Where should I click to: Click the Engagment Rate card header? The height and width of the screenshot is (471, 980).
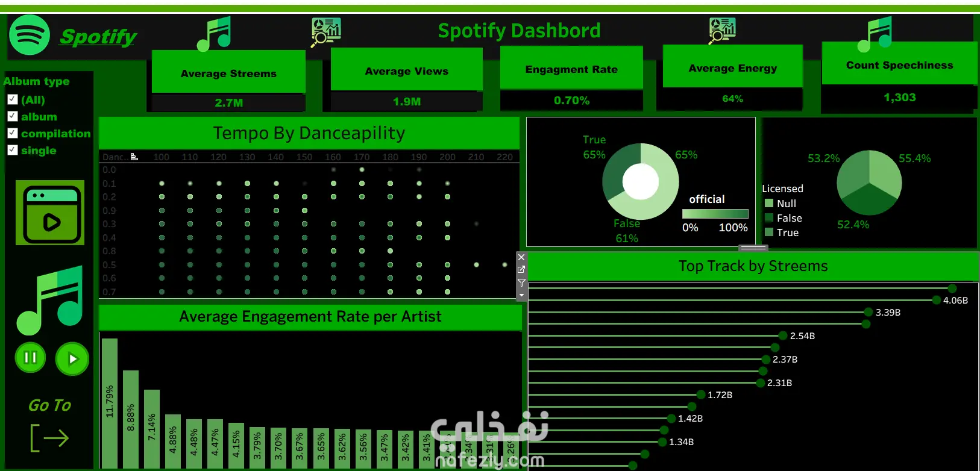click(571, 68)
